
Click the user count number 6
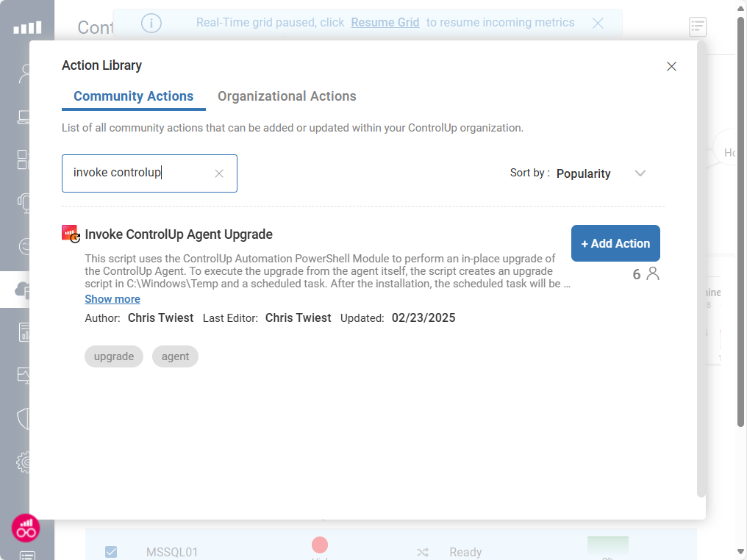[x=637, y=274]
